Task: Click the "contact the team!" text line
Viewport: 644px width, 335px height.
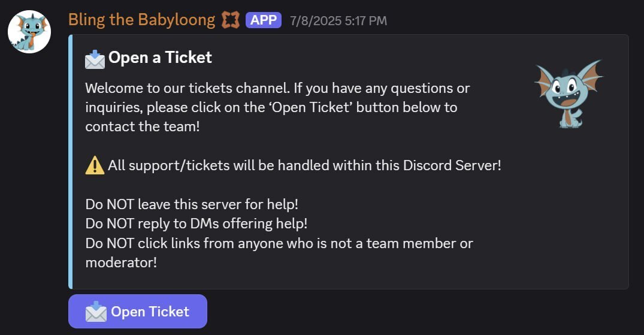Action: (x=142, y=127)
